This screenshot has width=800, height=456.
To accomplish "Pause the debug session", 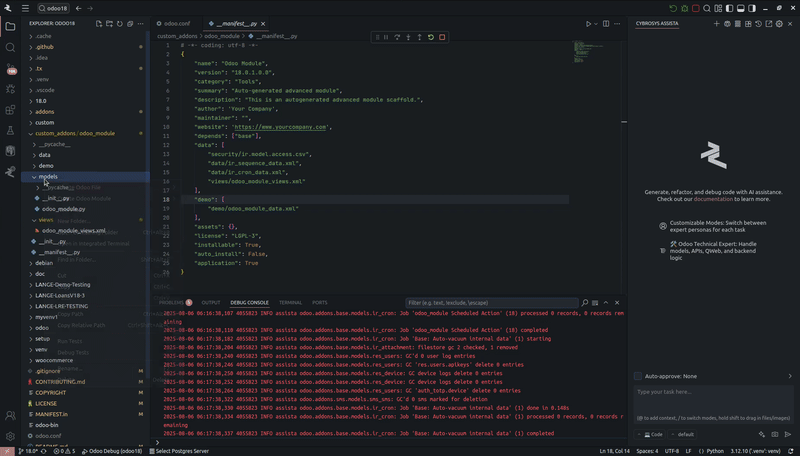I will 386,37.
